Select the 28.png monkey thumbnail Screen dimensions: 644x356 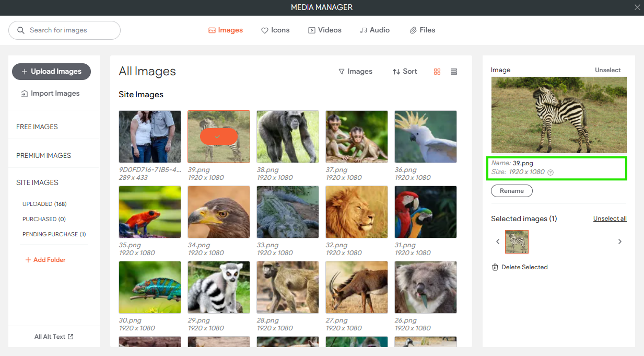[288, 287]
